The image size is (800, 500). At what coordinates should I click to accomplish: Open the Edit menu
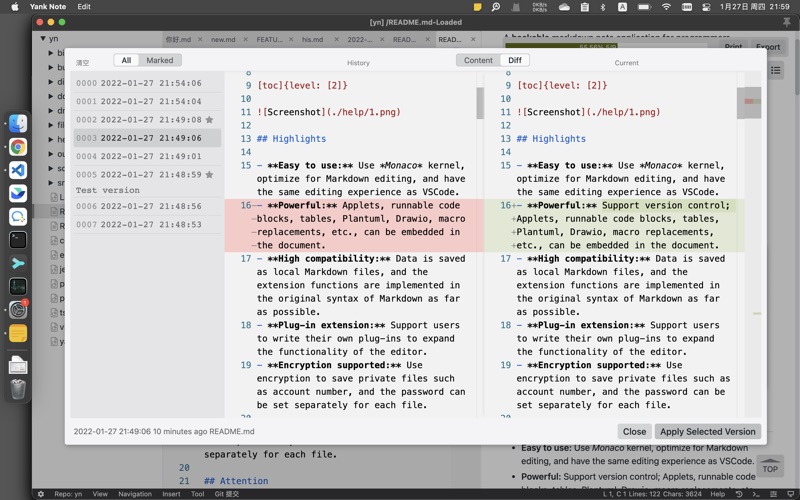click(84, 7)
